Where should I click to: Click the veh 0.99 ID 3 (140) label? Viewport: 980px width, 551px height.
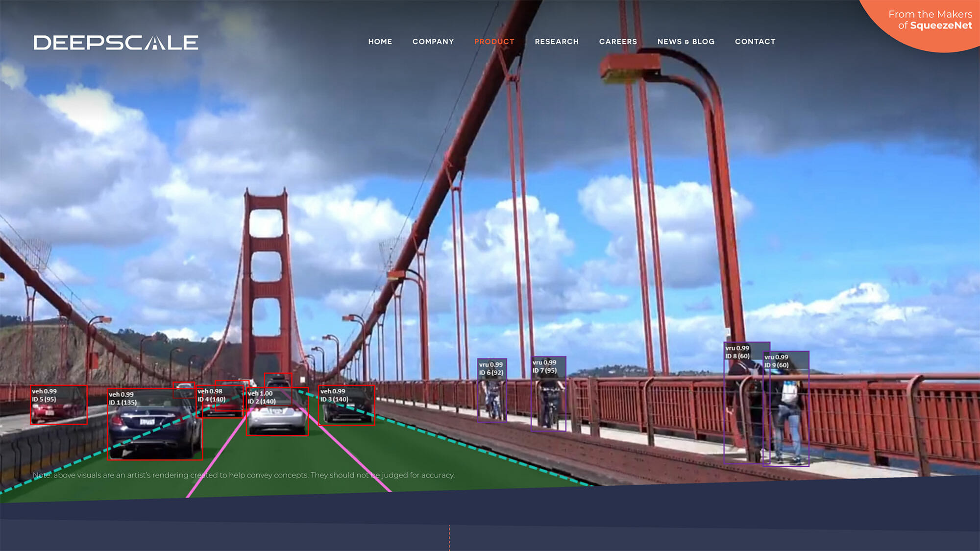coord(334,395)
